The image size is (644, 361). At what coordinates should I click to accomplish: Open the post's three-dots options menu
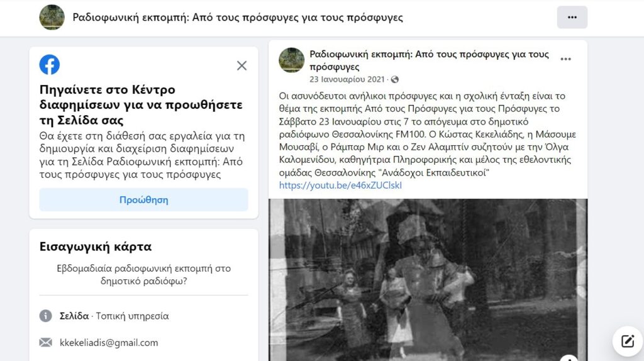tap(565, 59)
